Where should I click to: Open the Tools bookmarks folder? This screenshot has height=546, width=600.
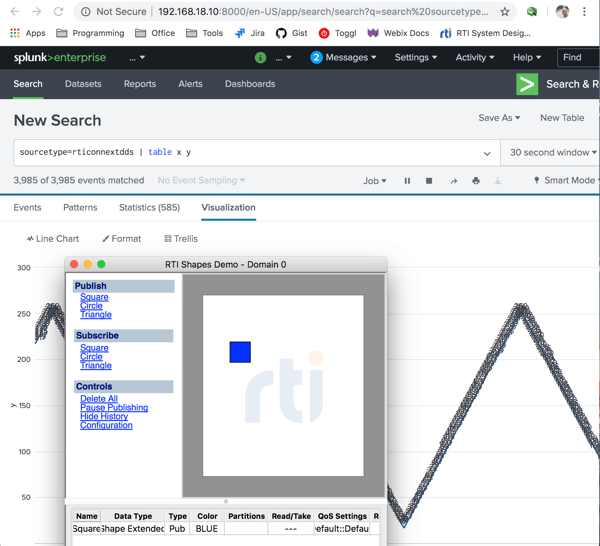pos(204,33)
